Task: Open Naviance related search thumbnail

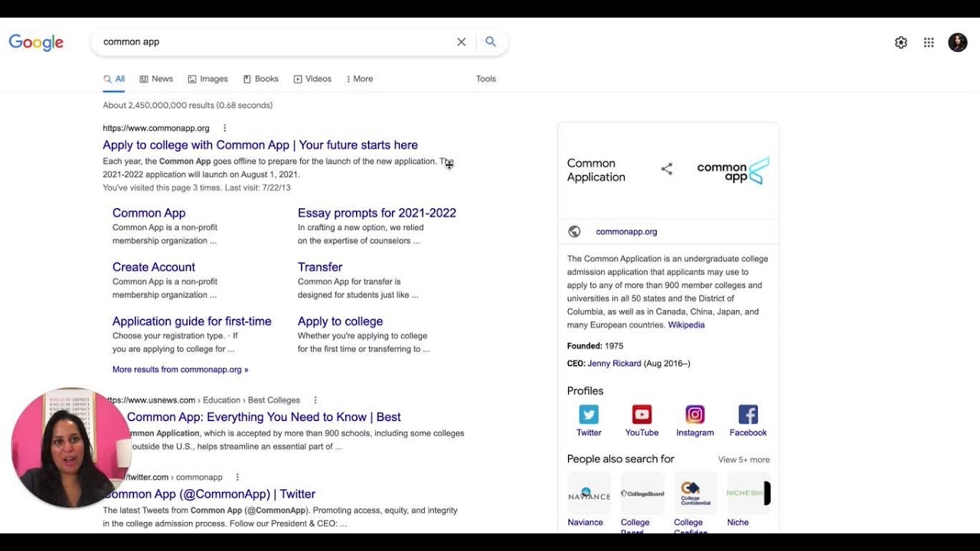Action: pos(589,494)
